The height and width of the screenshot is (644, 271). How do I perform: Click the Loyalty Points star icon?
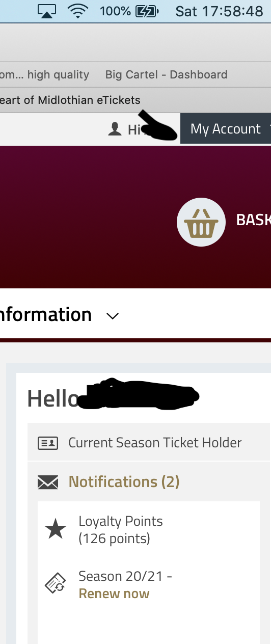(x=56, y=529)
